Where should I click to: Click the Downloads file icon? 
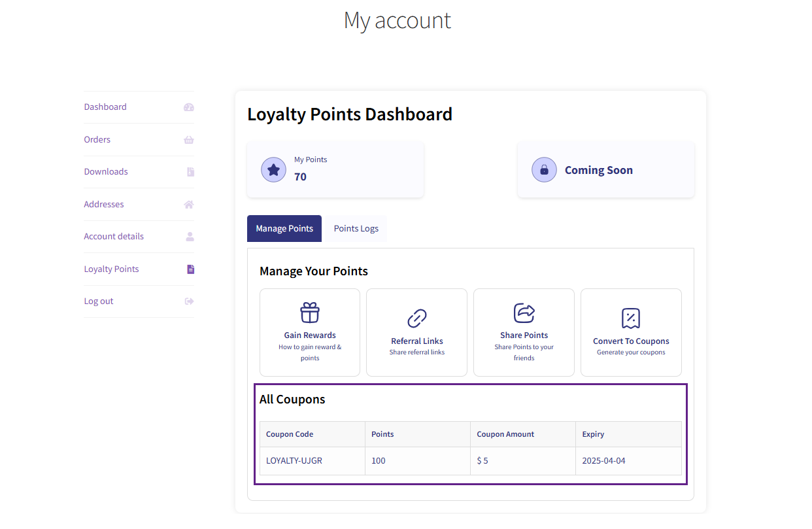[190, 172]
